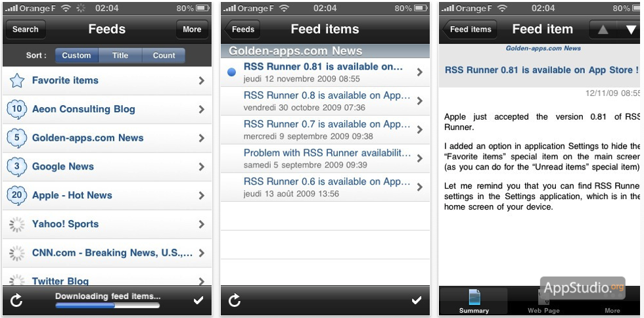
Task: Expand the Google News feed chevron
Action: (x=202, y=167)
